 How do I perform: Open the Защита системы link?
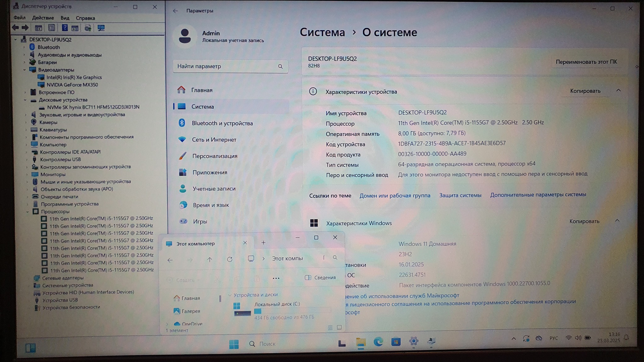pos(460,195)
